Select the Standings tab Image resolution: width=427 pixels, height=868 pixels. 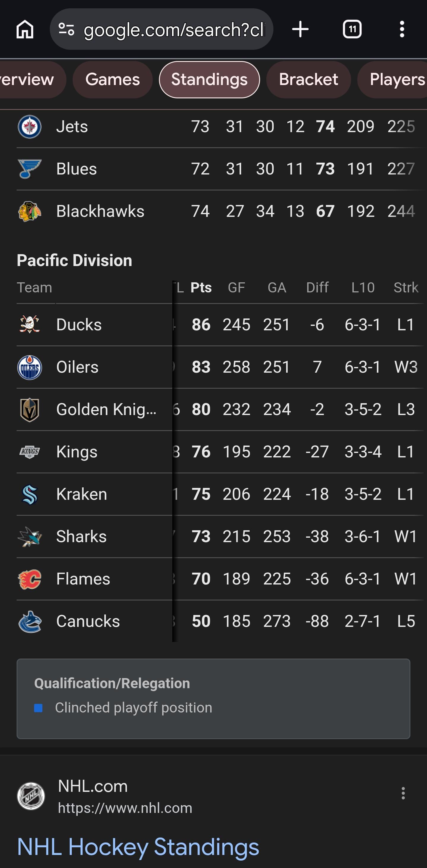point(209,80)
